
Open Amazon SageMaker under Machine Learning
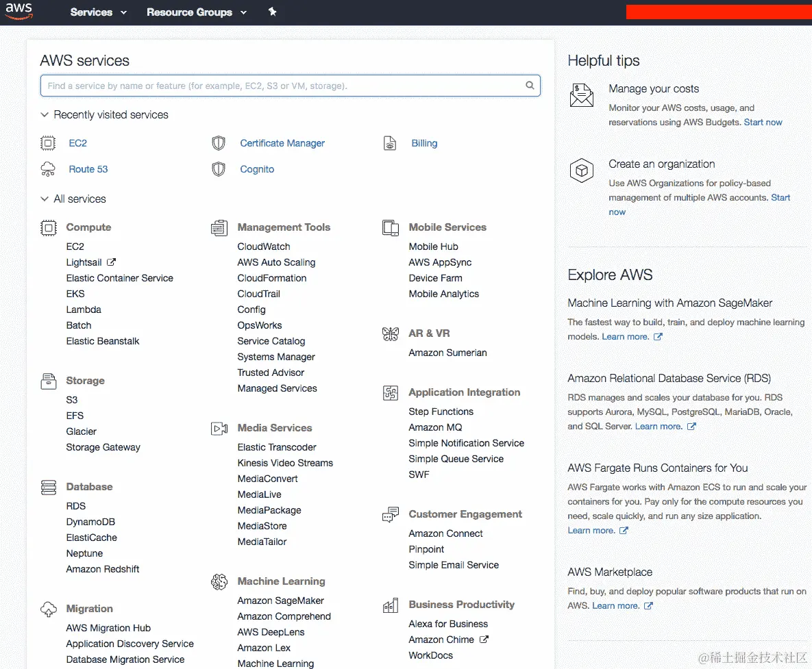[281, 601]
